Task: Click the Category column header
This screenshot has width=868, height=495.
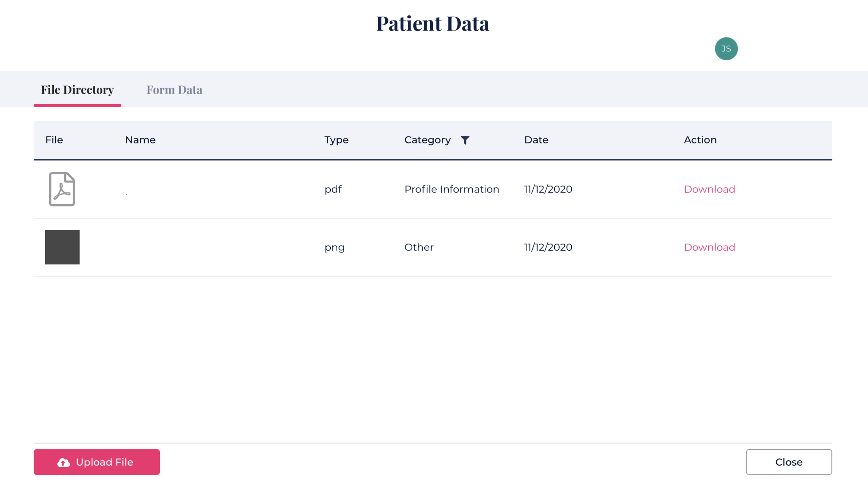Action: [427, 140]
